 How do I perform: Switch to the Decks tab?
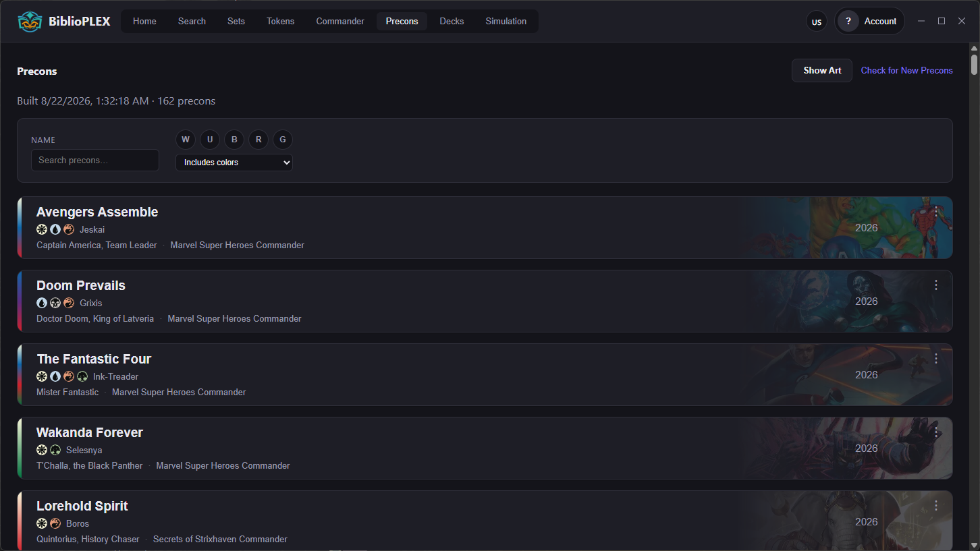tap(452, 21)
